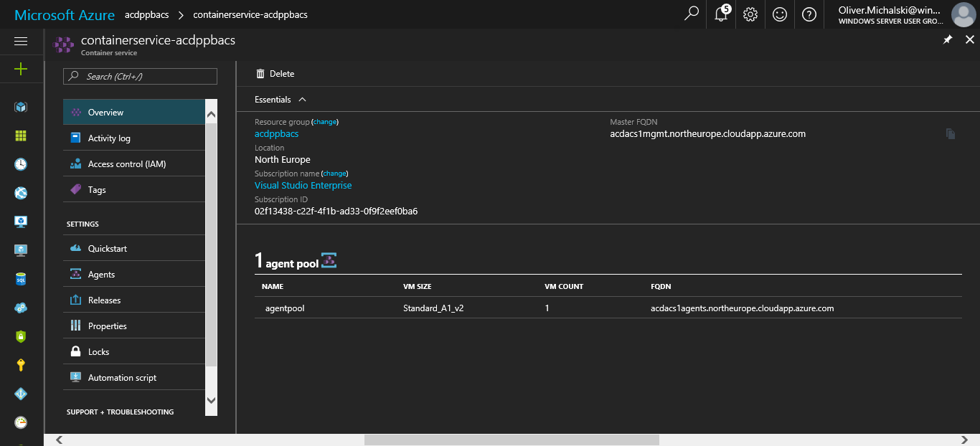Click change next to Subscription name
Screen dimensions: 980x446
[335, 174]
